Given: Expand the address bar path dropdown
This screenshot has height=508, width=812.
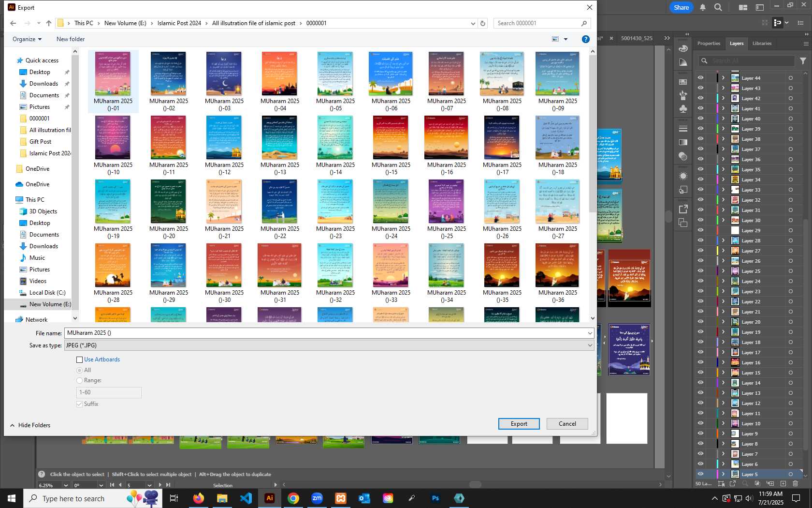Looking at the screenshot, I should pos(473,23).
